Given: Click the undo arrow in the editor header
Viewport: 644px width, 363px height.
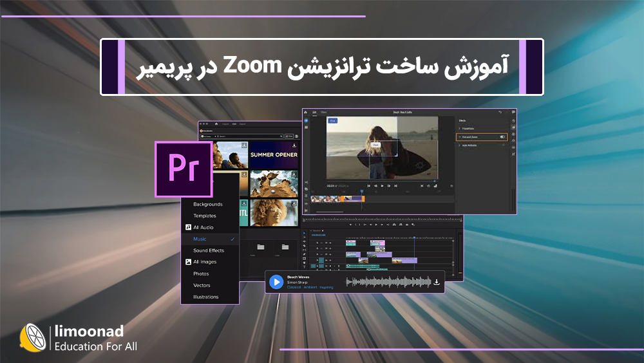Looking at the screenshot, I should click(500, 112).
